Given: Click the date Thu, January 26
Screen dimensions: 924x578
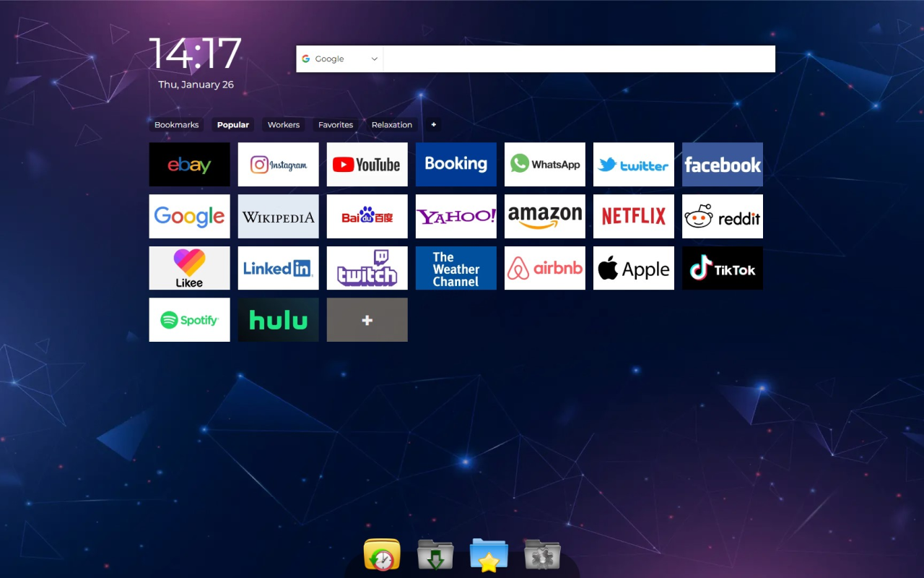Looking at the screenshot, I should click(x=196, y=85).
